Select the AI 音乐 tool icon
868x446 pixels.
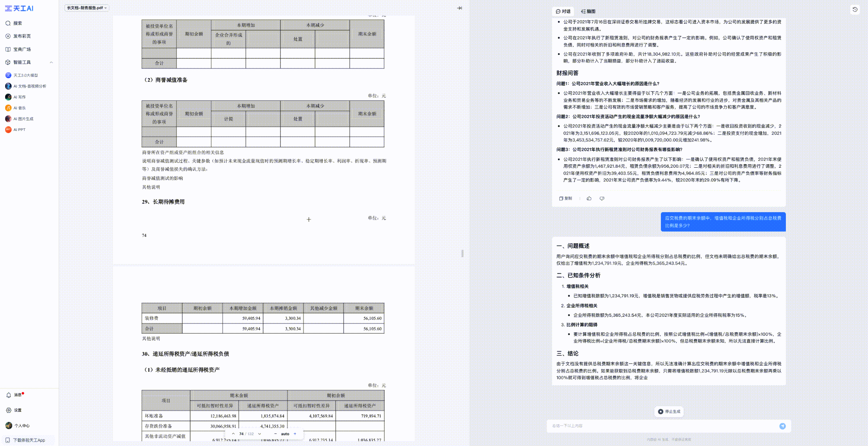coord(8,108)
